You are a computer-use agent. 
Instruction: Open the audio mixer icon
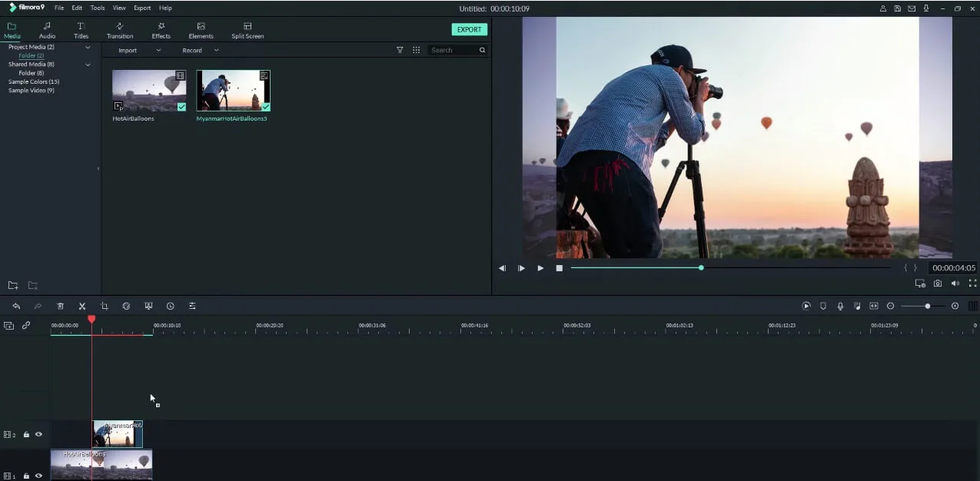[x=857, y=306]
